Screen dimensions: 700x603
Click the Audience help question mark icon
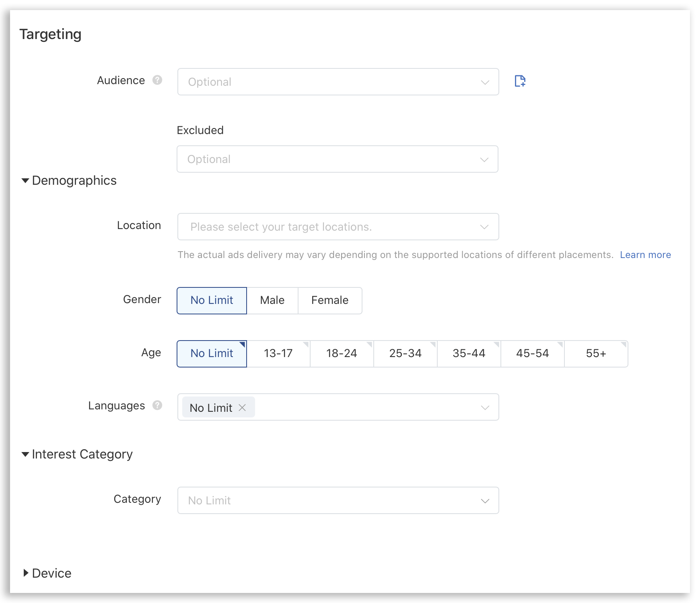point(157,80)
